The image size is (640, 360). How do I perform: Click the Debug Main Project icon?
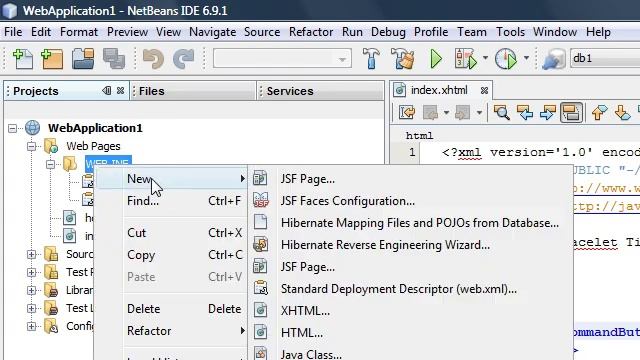[466, 59]
